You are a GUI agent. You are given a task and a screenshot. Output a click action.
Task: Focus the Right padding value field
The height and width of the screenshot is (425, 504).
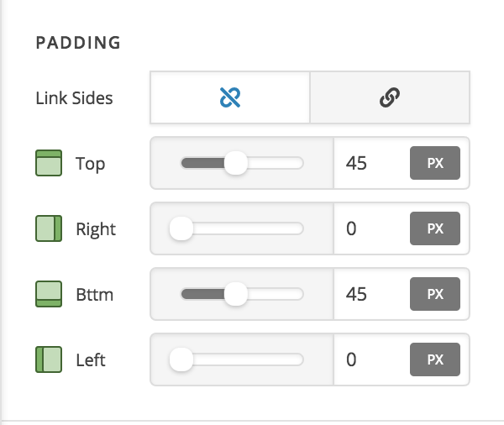pos(370,228)
